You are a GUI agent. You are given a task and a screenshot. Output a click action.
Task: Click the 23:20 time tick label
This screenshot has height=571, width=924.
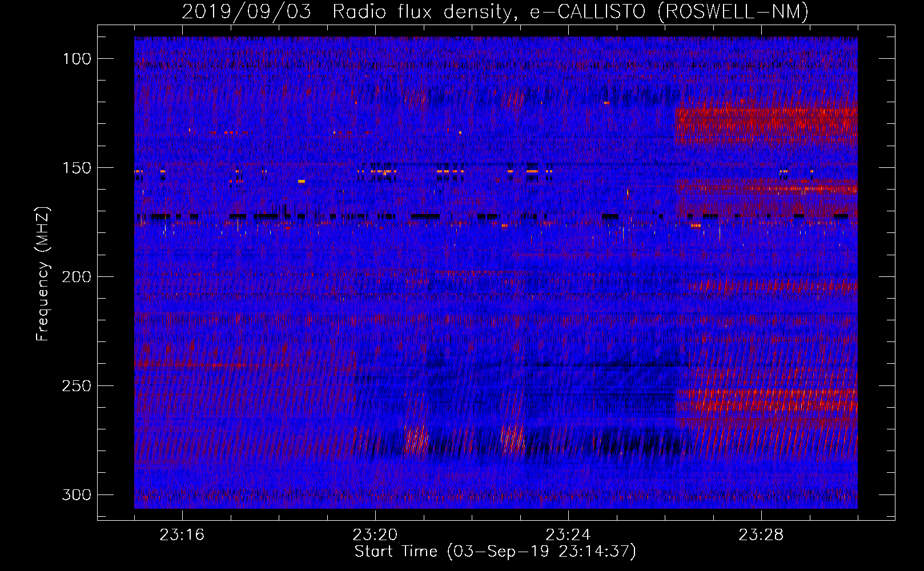[375, 535]
